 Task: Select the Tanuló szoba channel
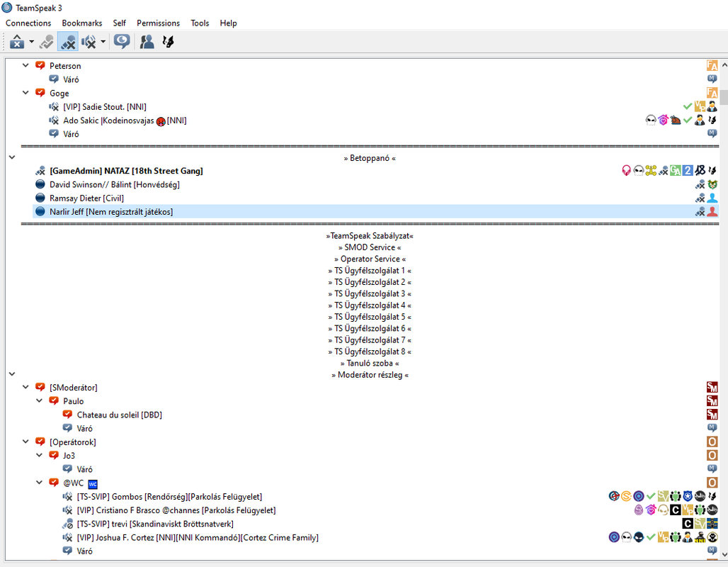pyautogui.click(x=370, y=364)
